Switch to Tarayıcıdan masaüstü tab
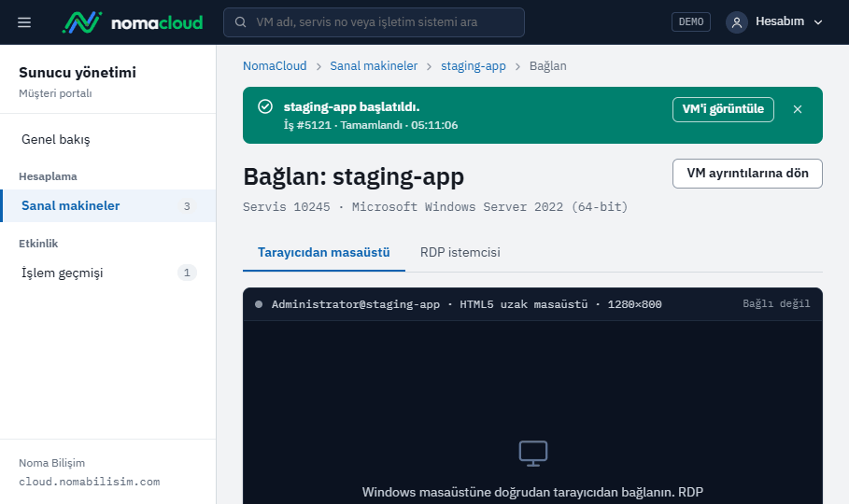The width and height of the screenshot is (849, 504). (x=324, y=253)
